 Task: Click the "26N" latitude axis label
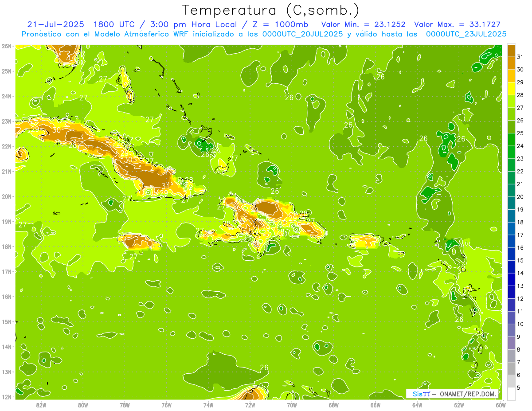(6, 46)
